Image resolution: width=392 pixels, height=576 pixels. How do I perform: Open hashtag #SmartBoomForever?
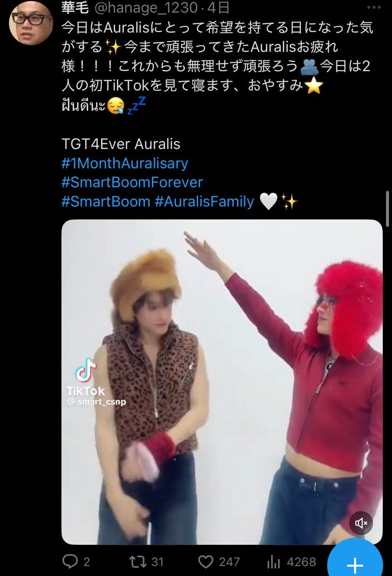(132, 182)
